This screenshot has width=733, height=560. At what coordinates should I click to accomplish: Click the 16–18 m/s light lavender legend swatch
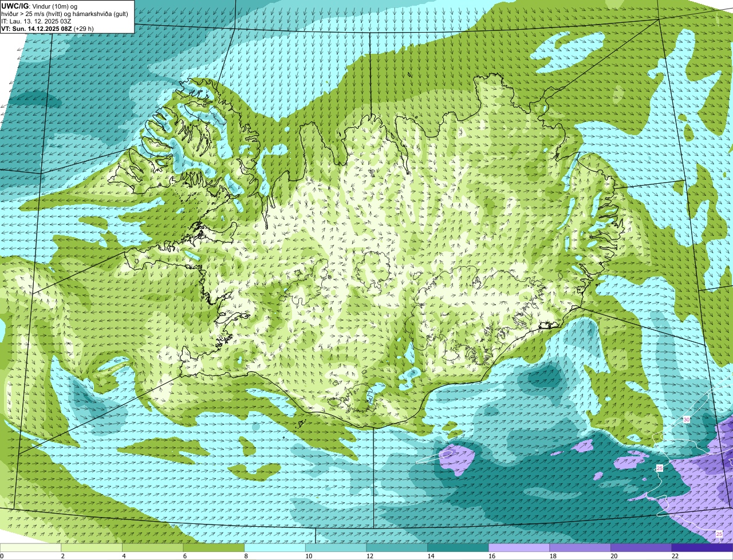(519, 547)
